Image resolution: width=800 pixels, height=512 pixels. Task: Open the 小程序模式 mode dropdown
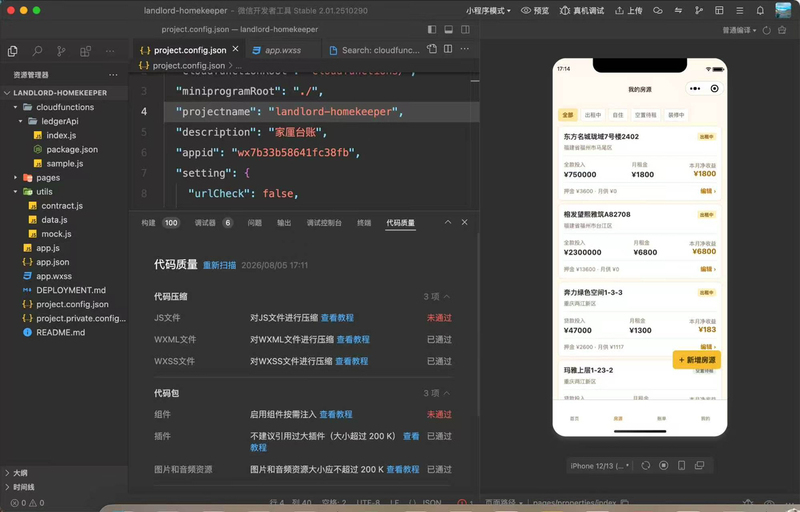click(x=488, y=11)
